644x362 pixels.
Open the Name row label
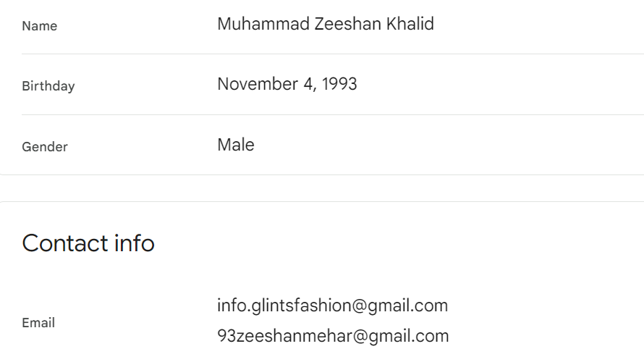pos(39,26)
